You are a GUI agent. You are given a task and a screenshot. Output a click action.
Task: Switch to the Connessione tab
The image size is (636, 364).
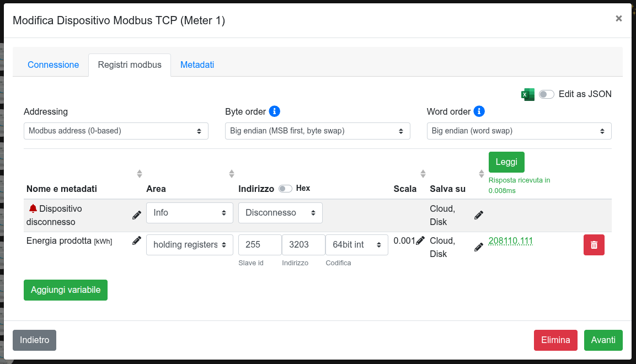[54, 65]
